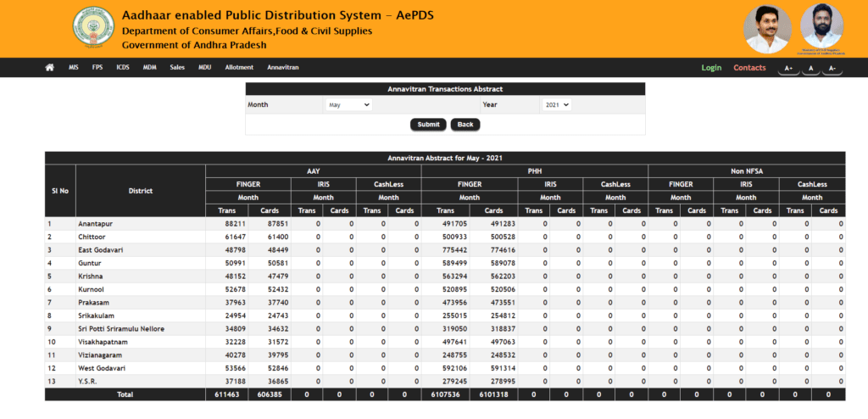Click the AePDS site title text
Image resolution: width=868 pixels, height=419 pixels.
278,15
